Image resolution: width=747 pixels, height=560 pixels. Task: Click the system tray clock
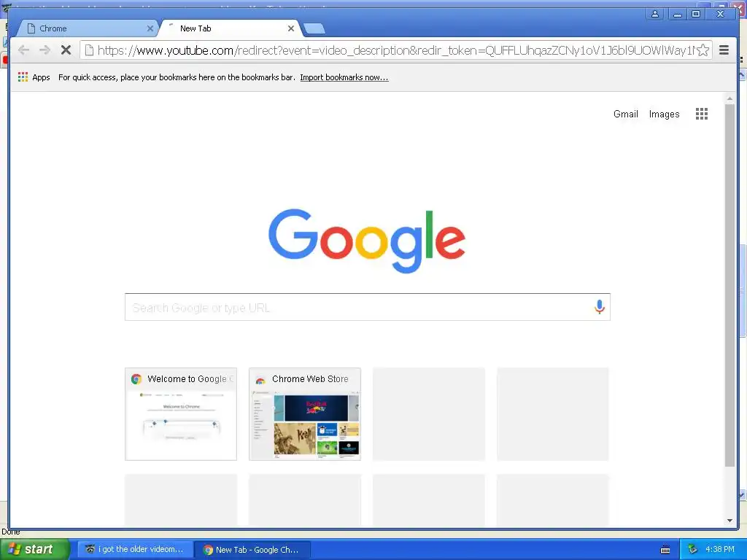[x=720, y=550]
